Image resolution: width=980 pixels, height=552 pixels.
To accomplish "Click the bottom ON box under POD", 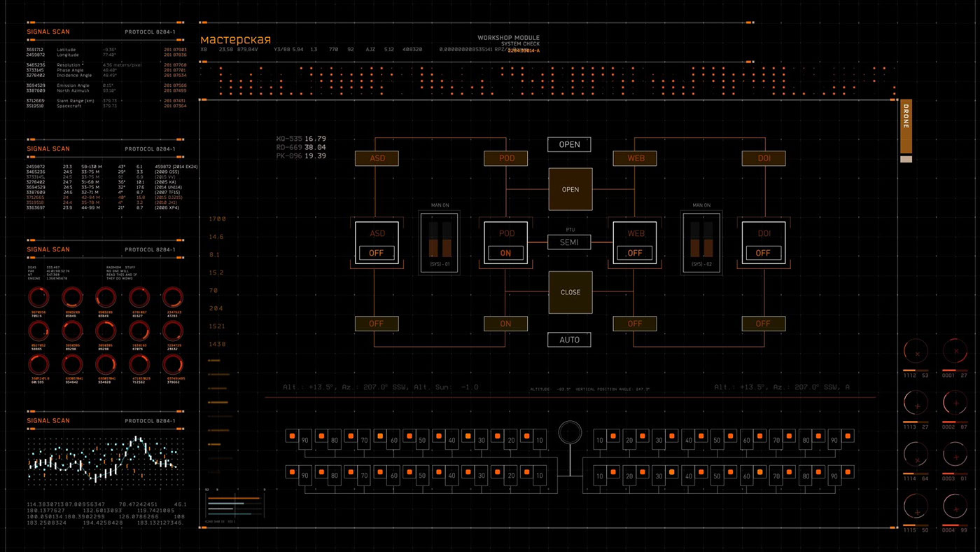I will pos(506,324).
